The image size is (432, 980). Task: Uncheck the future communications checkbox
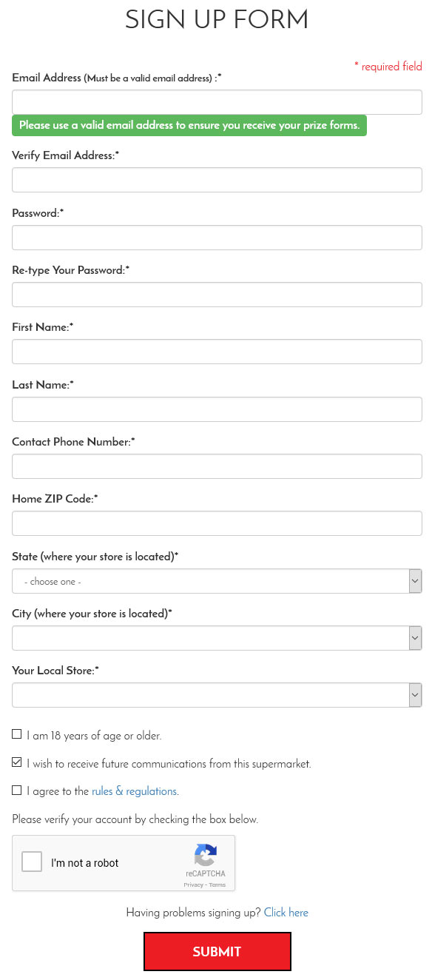tap(17, 762)
